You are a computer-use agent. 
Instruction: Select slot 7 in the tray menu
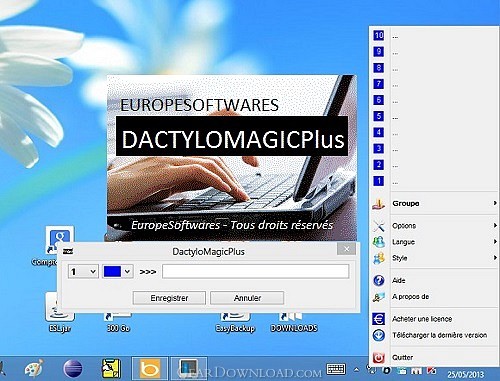point(433,84)
